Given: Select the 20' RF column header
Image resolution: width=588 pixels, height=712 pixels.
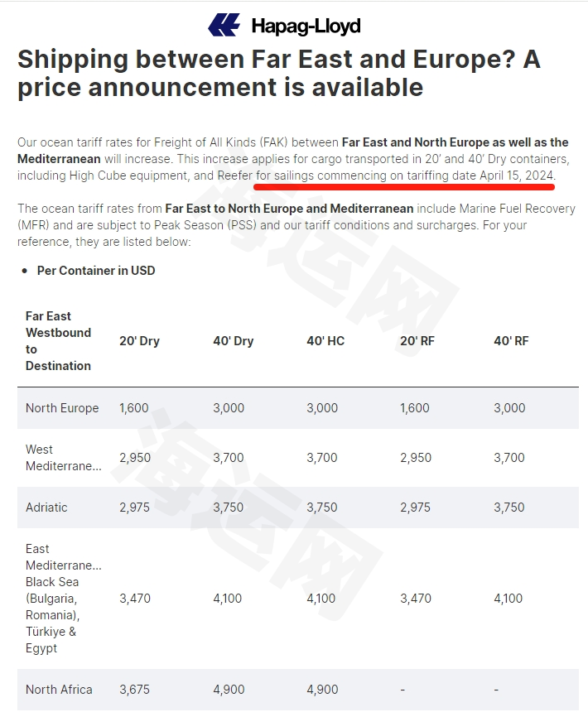Looking at the screenshot, I should (417, 341).
